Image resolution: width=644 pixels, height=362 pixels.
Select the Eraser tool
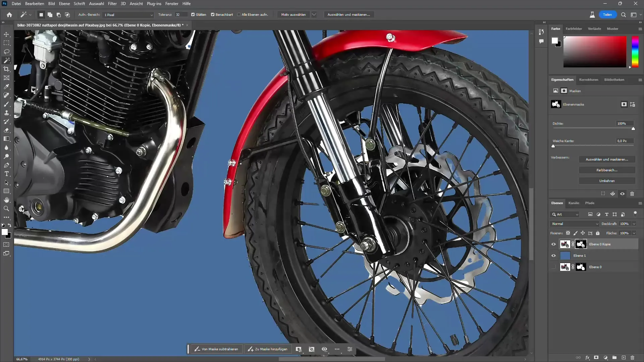click(6, 130)
